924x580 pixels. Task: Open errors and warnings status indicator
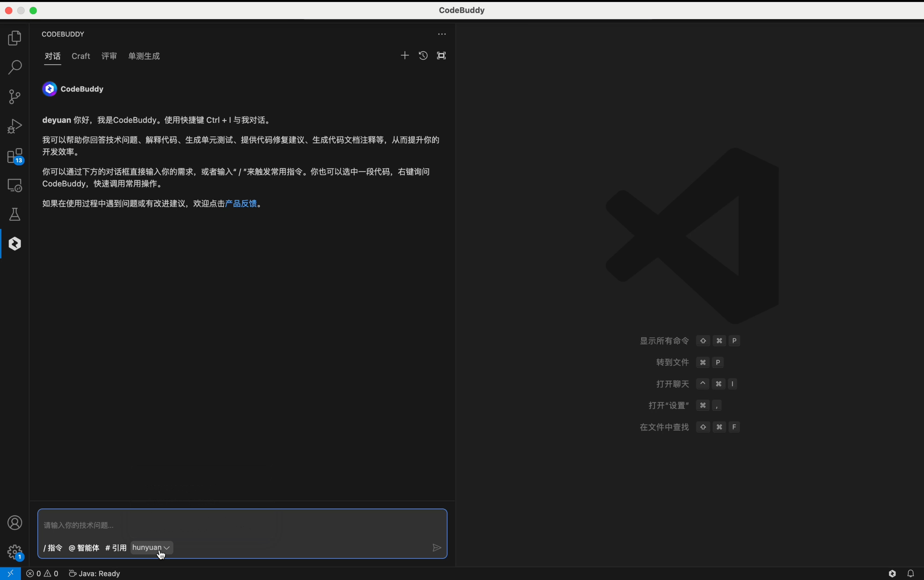42,574
